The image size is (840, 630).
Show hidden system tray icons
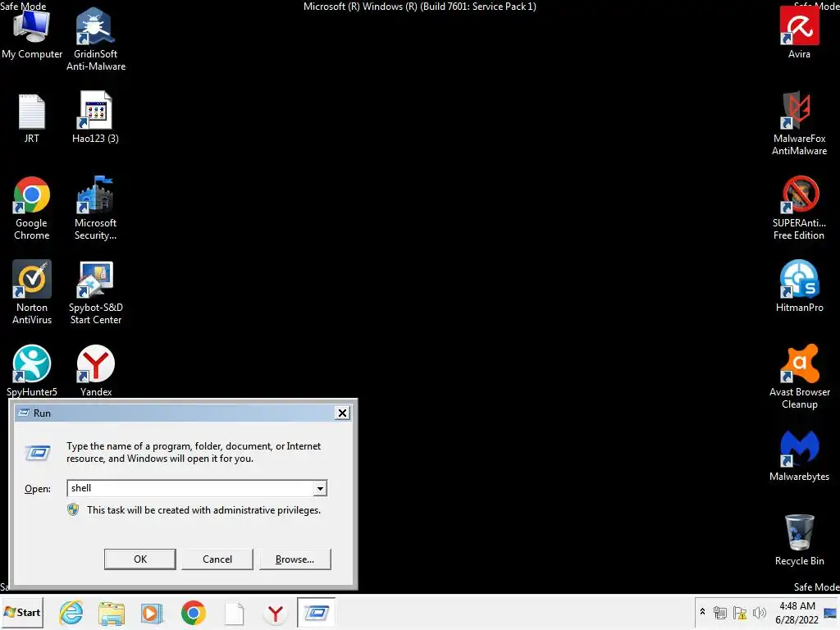coord(702,612)
